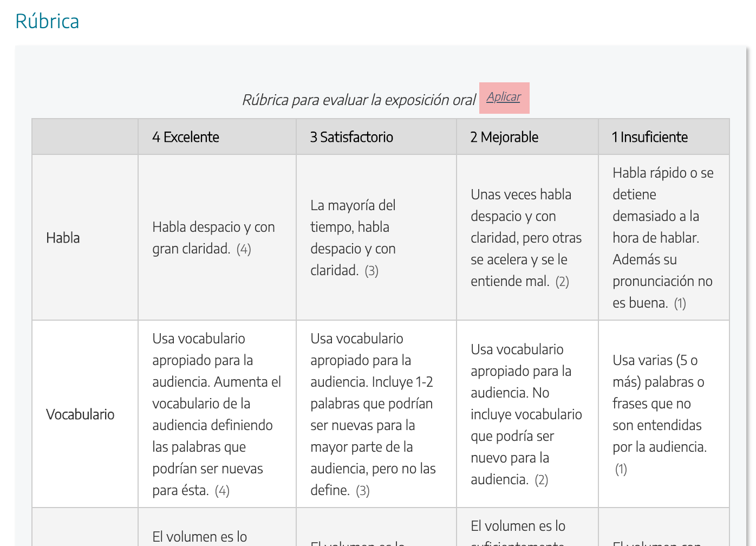Select the "Aplicar" link beside the rubric title
756x546 pixels.
click(x=504, y=97)
